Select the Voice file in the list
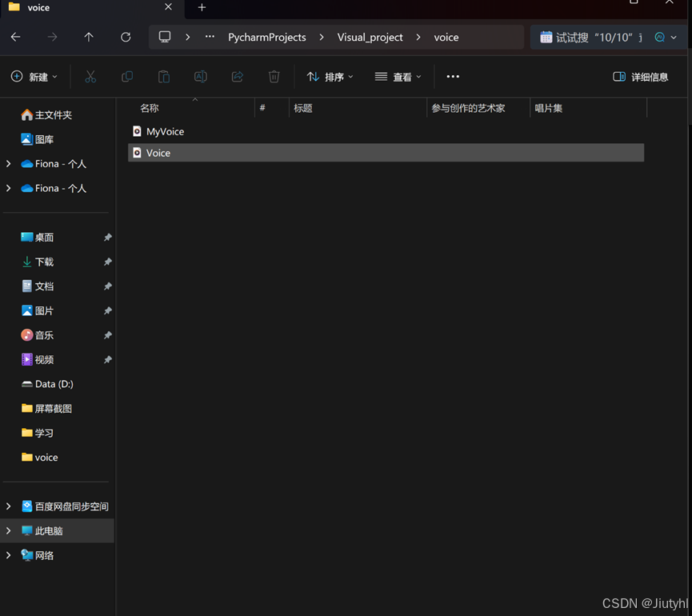The height and width of the screenshot is (616, 692). [161, 153]
